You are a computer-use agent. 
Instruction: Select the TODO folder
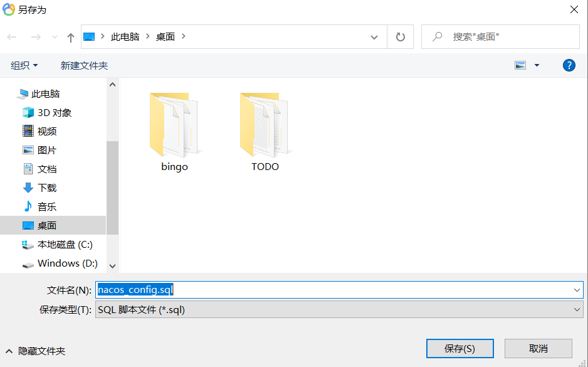pyautogui.click(x=265, y=132)
